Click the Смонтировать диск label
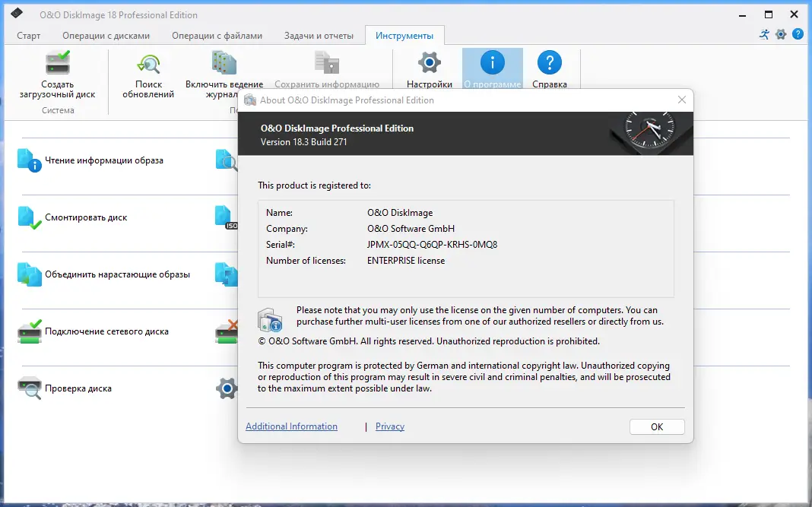 click(86, 217)
